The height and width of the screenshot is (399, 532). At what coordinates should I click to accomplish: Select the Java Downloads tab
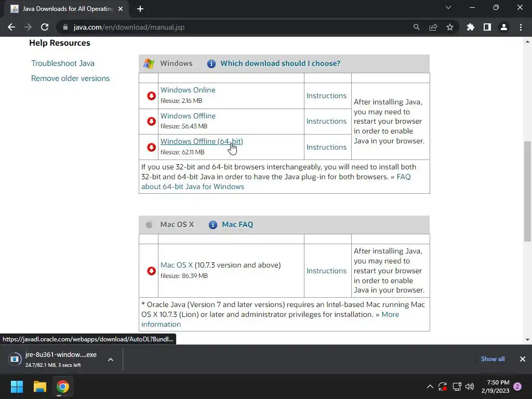click(x=66, y=9)
